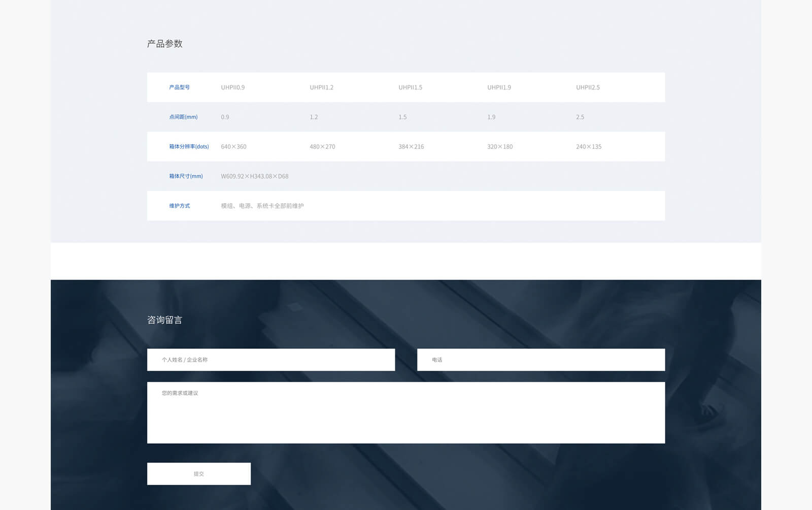Focus the 电话 phone input field
Viewport: 812px width, 510px height.
pyautogui.click(x=541, y=360)
